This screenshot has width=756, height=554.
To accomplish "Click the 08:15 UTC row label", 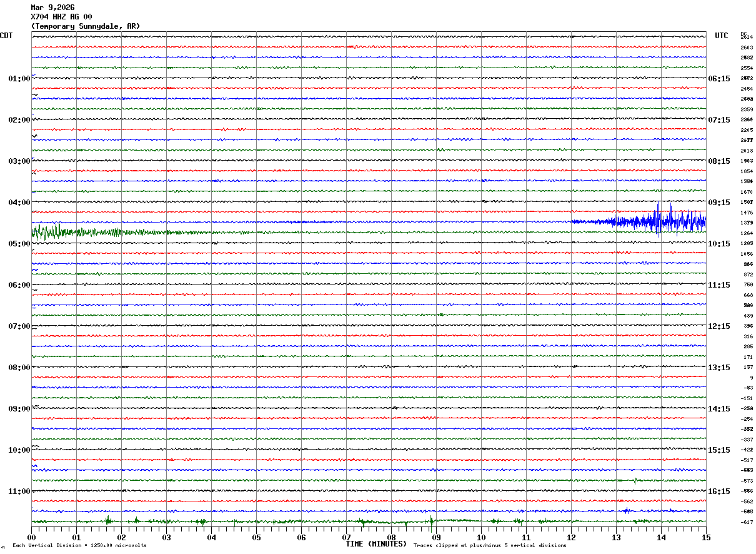I will [719, 161].
